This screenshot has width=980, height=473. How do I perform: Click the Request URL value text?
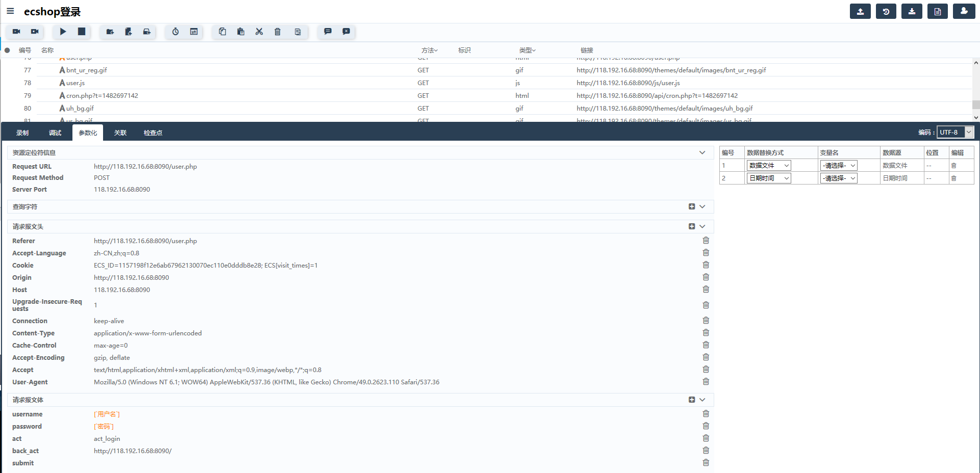(145, 167)
